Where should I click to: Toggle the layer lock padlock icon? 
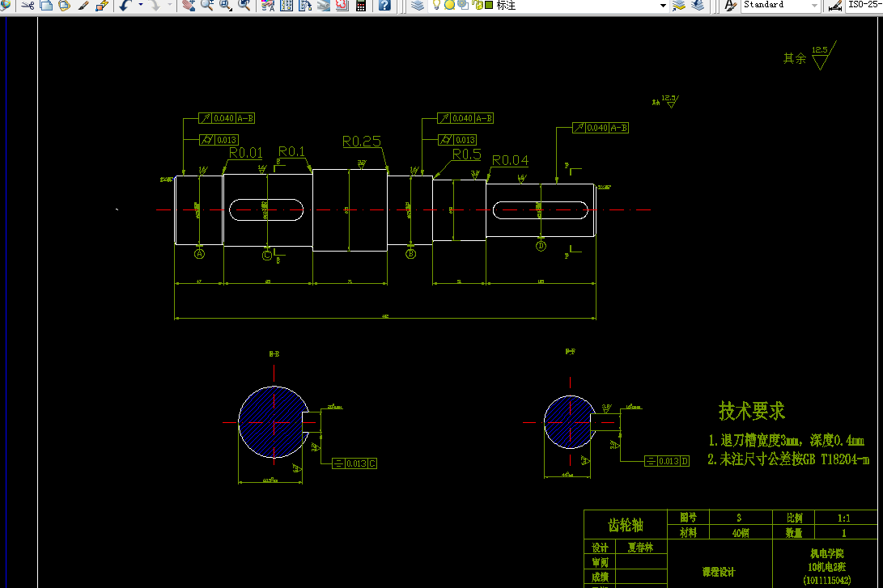coord(477,5)
